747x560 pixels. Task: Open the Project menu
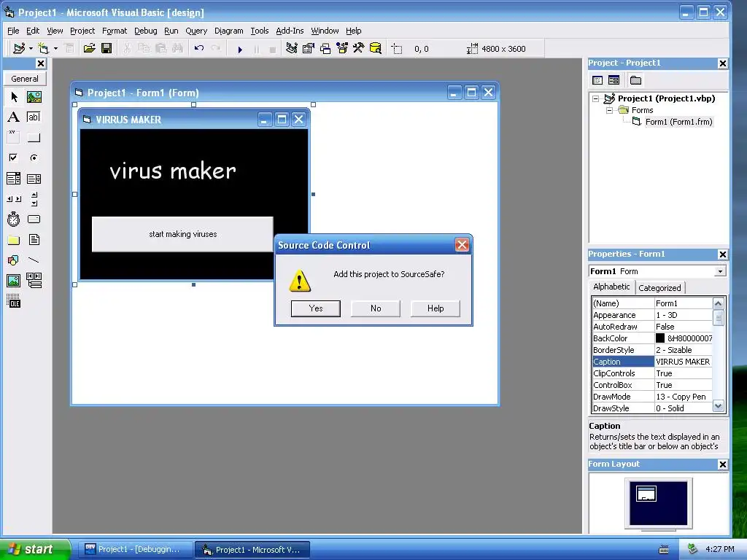point(82,31)
